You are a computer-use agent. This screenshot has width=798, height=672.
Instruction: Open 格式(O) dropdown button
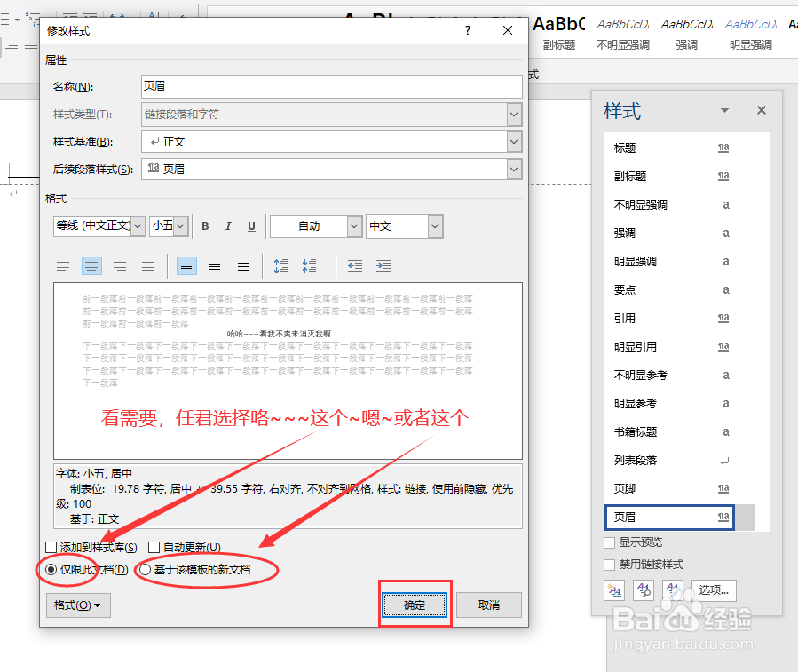[x=78, y=605]
